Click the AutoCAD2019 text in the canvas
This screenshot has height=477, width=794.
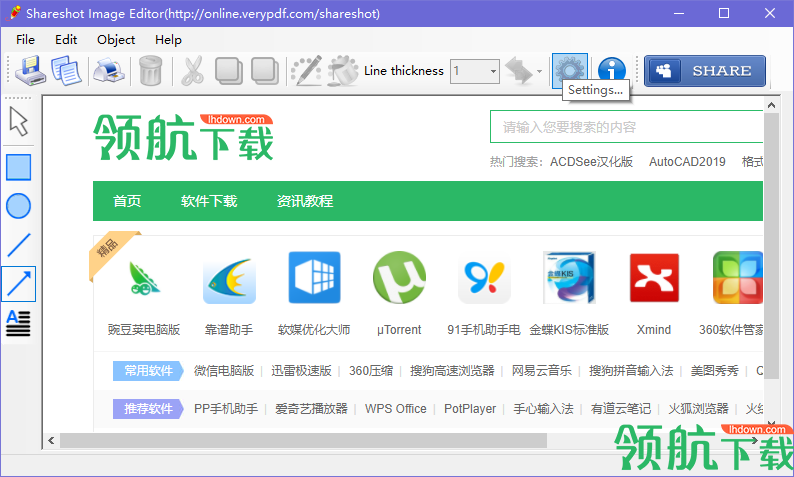pyautogui.click(x=687, y=162)
